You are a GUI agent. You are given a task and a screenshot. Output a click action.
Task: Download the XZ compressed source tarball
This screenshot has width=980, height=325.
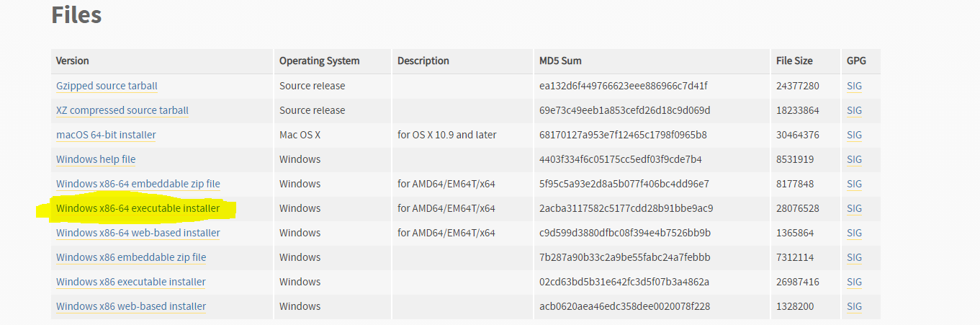pyautogui.click(x=122, y=110)
